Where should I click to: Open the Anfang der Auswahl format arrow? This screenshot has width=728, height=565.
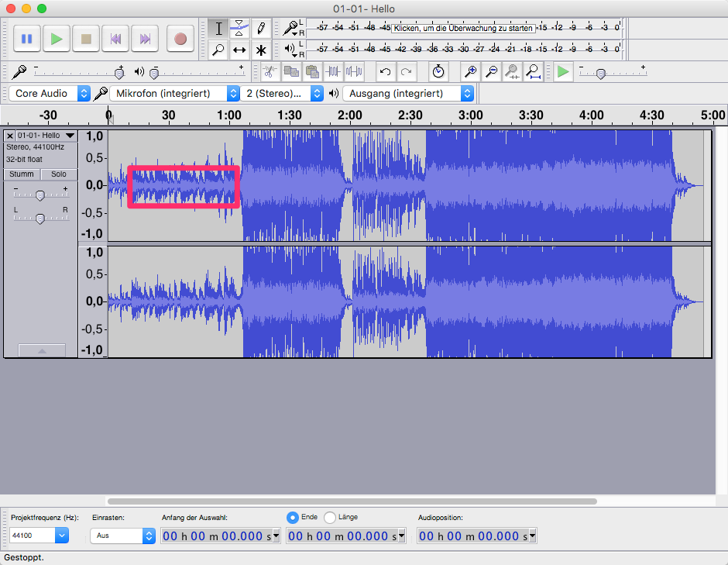point(276,536)
